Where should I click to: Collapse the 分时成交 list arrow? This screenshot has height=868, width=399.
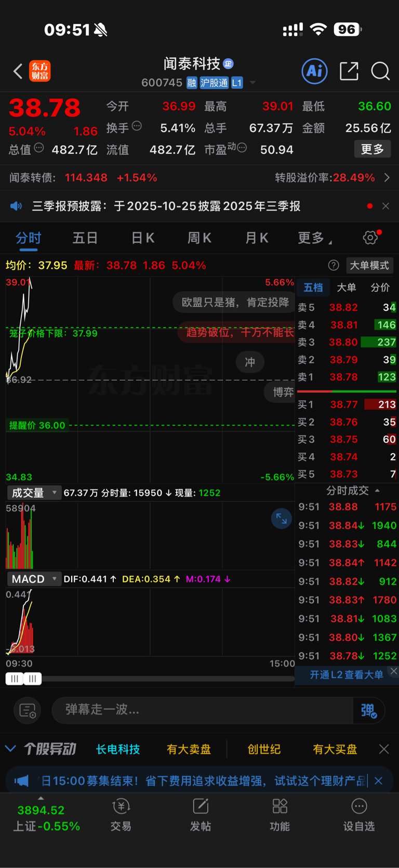tap(377, 490)
